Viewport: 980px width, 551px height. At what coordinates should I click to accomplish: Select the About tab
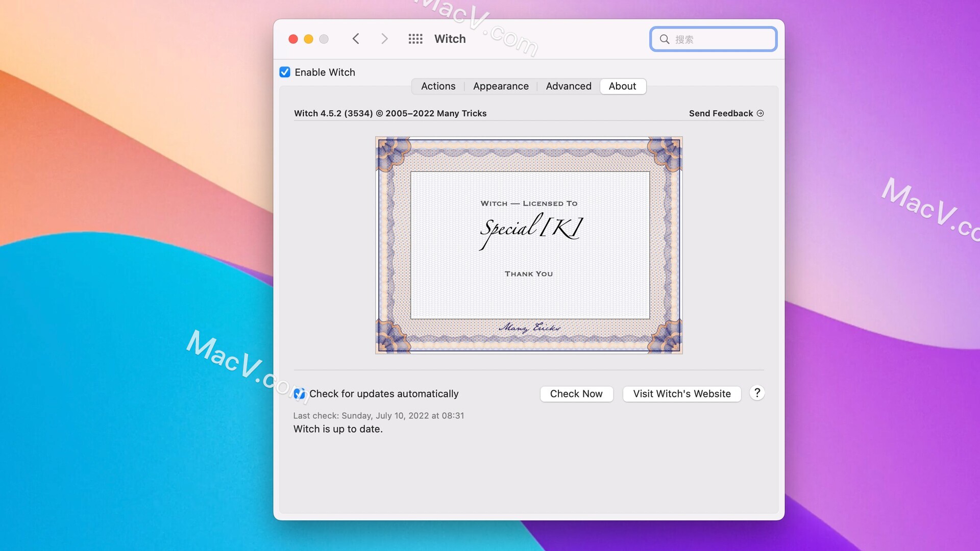622,86
